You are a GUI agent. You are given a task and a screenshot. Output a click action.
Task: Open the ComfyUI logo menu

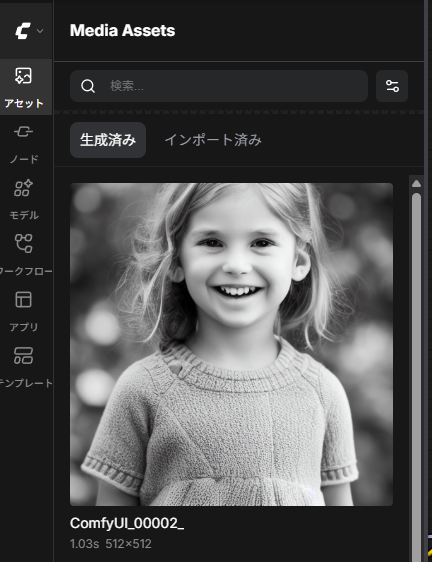(x=28, y=31)
